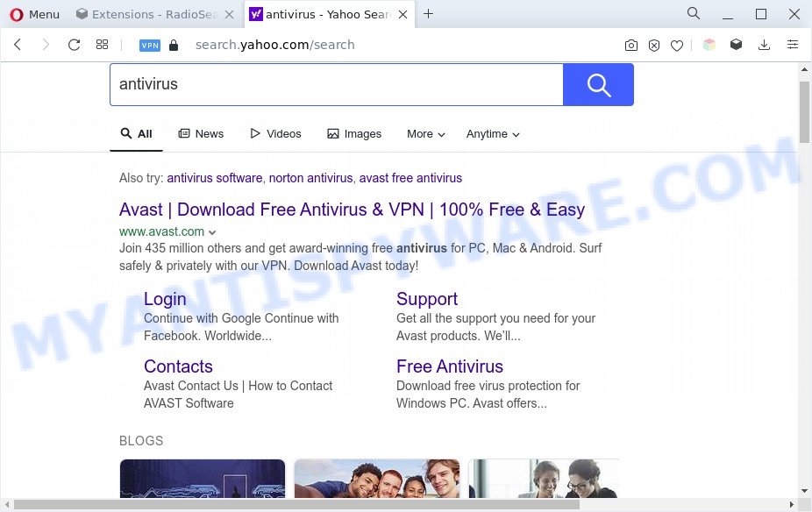This screenshot has height=512, width=812.
Task: Go back to previous page
Action: [18, 45]
